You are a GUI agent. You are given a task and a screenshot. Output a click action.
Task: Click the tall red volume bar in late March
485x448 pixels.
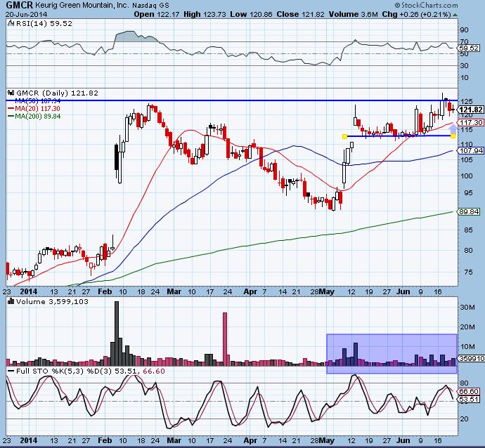click(x=225, y=339)
